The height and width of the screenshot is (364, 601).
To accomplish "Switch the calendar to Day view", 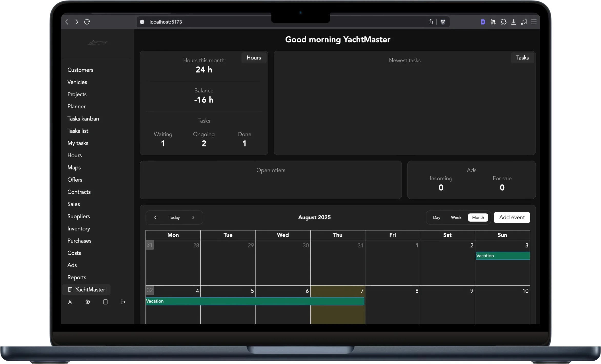I will tap(436, 217).
